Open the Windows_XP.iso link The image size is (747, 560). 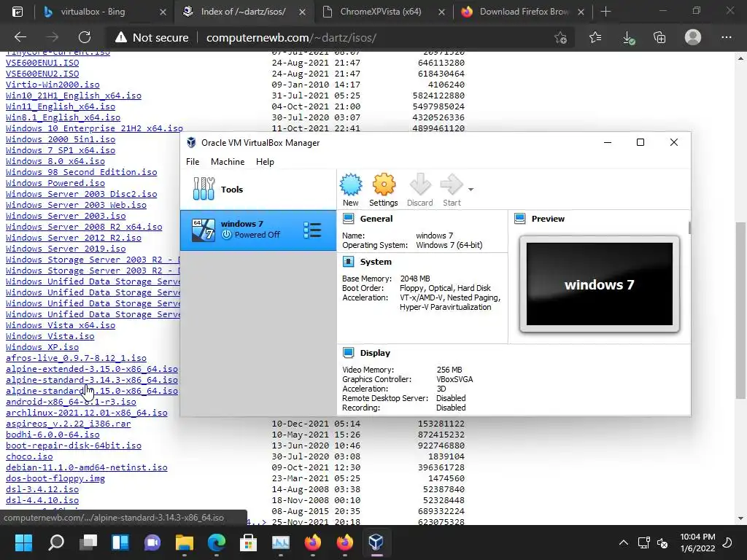coord(42,347)
